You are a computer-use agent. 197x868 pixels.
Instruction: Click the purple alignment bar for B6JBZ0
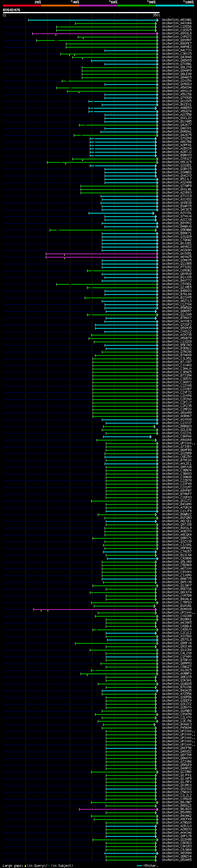pyautogui.click(x=119, y=809)
